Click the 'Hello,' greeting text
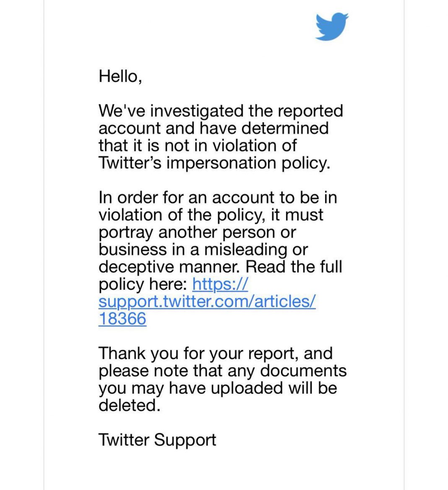Screen dimensions: 448x490 120,76
